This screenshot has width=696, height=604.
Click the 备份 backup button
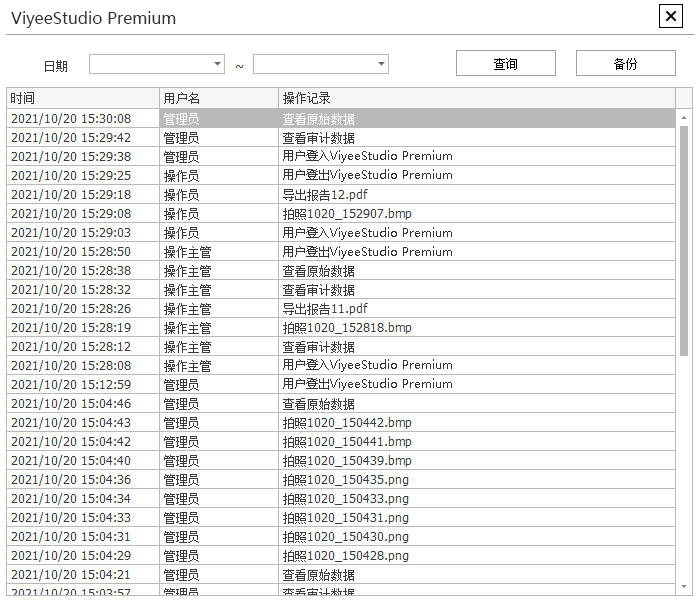(x=625, y=64)
